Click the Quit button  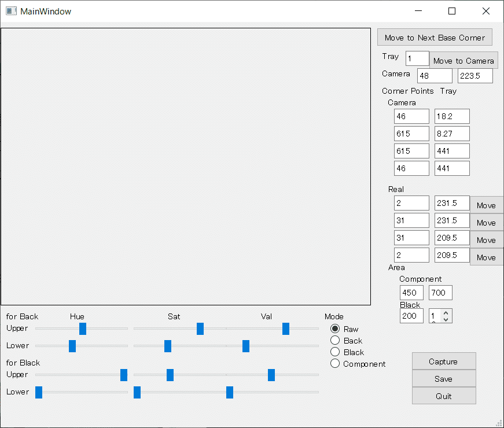tap(444, 396)
